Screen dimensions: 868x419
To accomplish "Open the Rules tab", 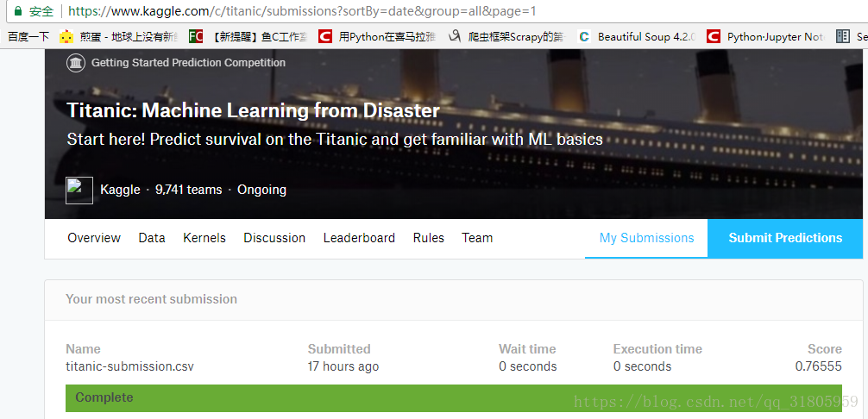I will click(429, 238).
